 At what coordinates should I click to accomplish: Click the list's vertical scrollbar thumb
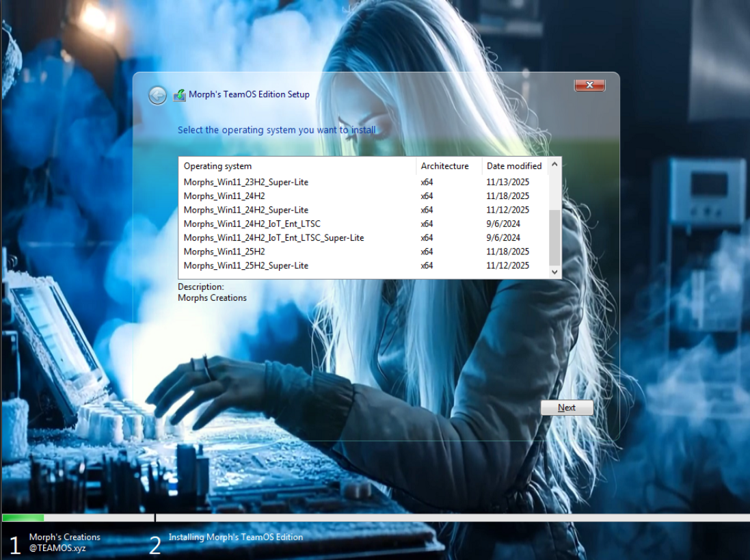tap(554, 238)
